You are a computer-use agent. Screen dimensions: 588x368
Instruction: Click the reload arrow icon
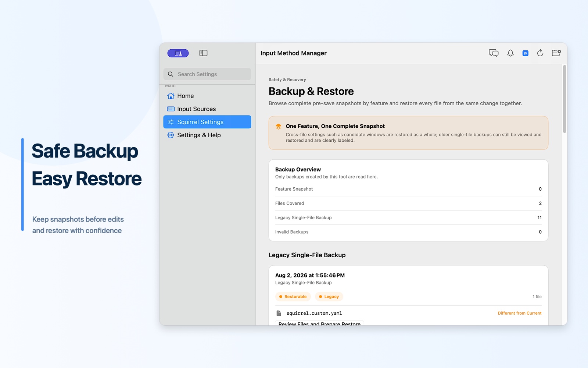point(540,53)
